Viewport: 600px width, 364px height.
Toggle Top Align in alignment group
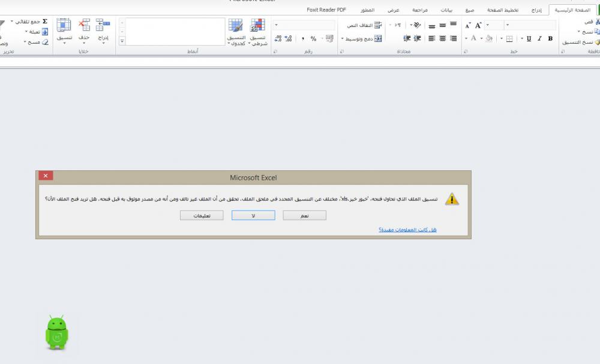tap(453, 25)
